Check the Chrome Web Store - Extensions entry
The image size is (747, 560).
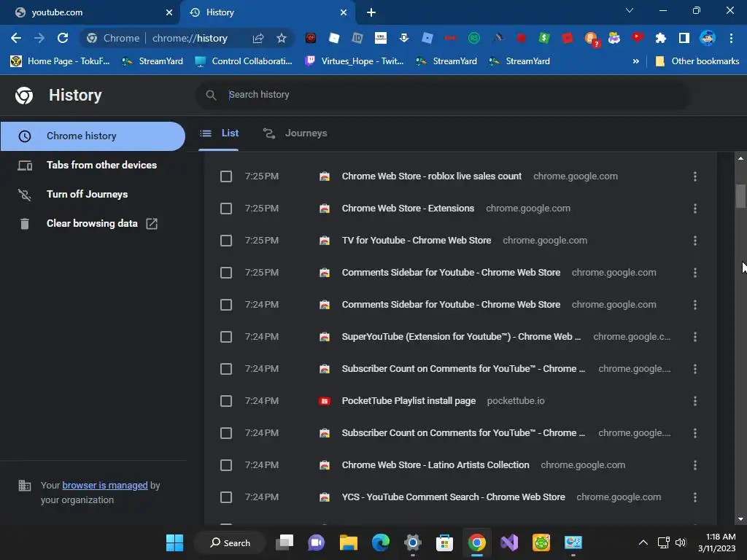226,209
